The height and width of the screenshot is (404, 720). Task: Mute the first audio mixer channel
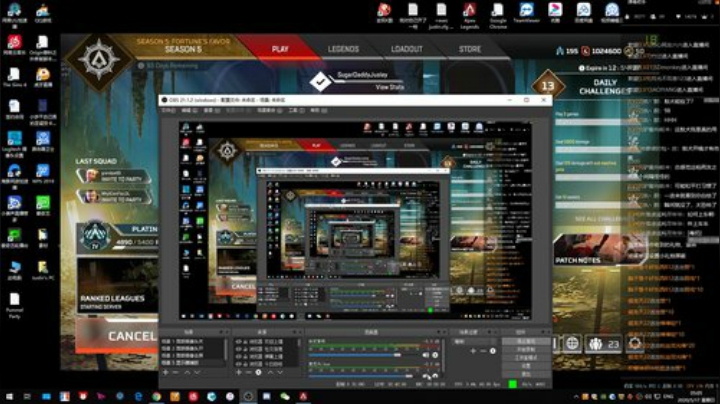tap(426, 355)
